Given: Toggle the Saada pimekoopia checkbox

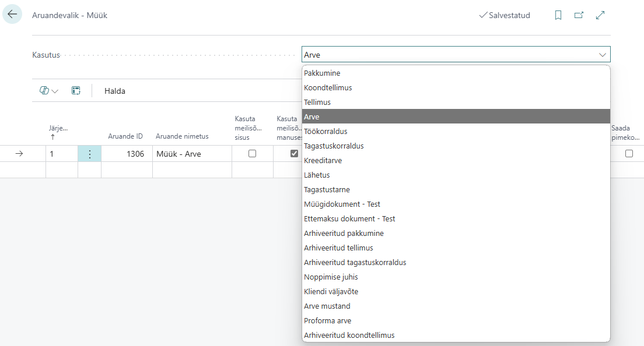Looking at the screenshot, I should pyautogui.click(x=629, y=154).
